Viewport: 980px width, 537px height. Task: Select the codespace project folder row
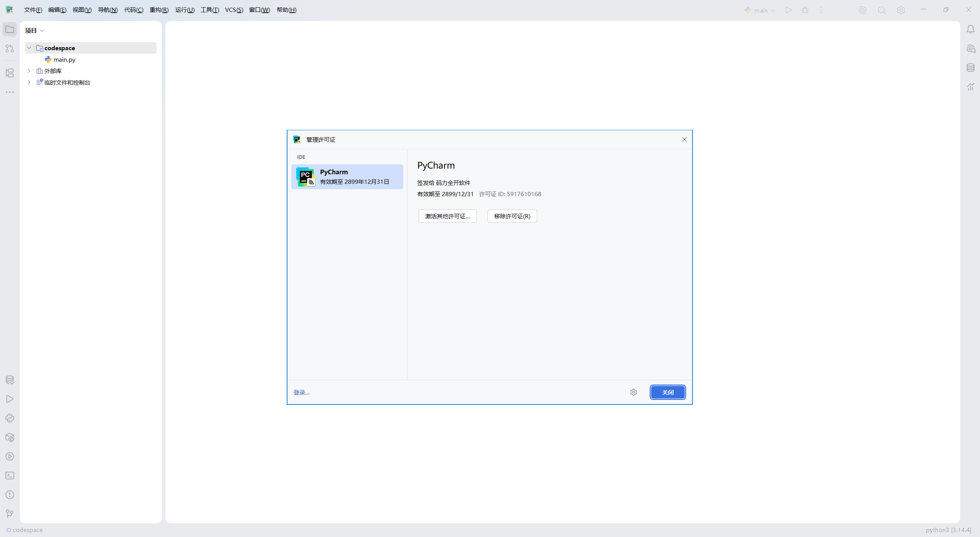[91, 48]
